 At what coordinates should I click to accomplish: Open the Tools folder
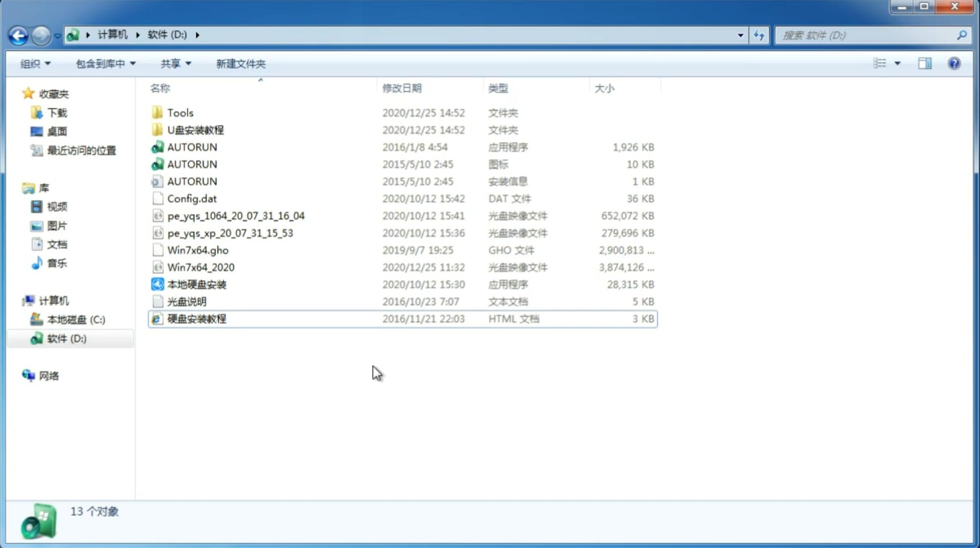pyautogui.click(x=179, y=112)
